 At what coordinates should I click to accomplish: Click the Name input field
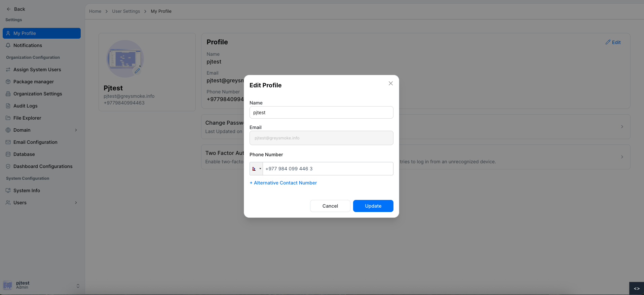tap(321, 113)
